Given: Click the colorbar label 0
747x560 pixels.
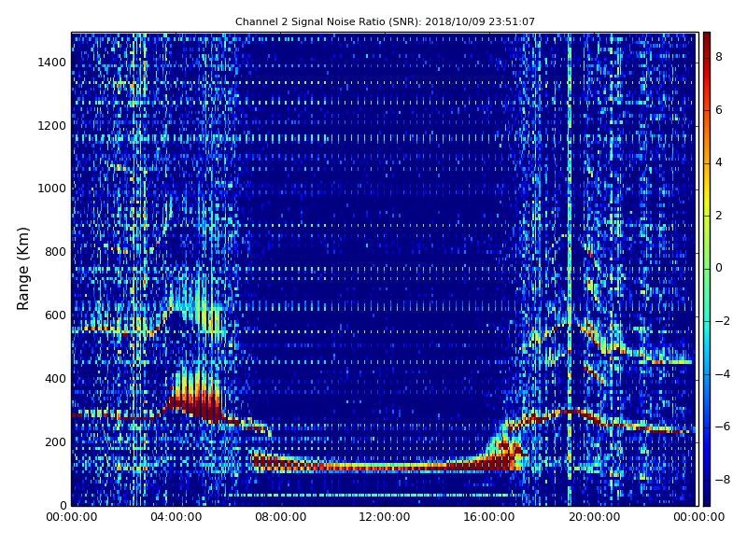Looking at the screenshot, I should (x=719, y=268).
